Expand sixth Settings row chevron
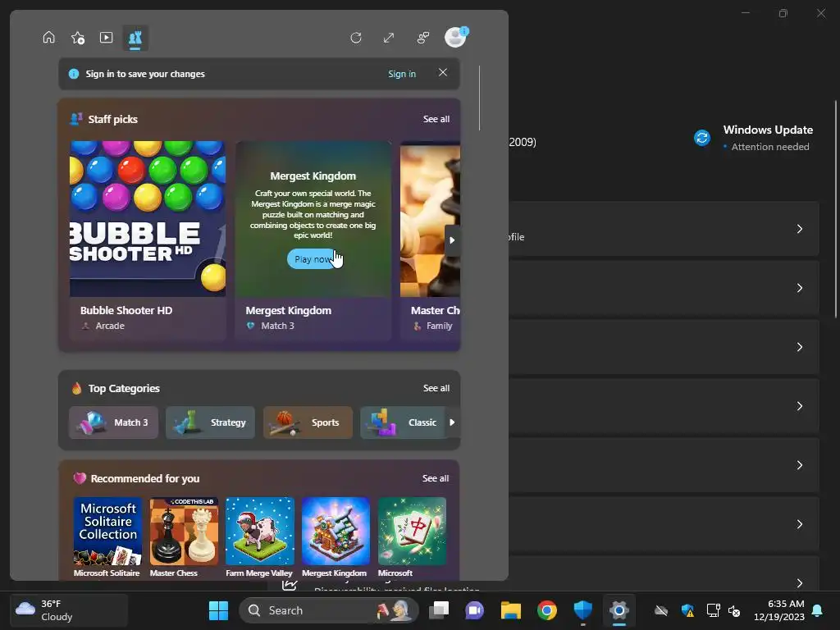 799,524
